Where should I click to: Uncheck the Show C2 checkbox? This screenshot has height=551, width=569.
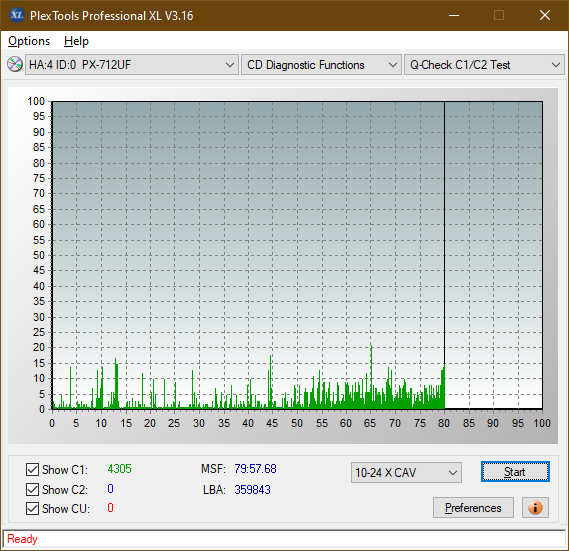coord(32,489)
